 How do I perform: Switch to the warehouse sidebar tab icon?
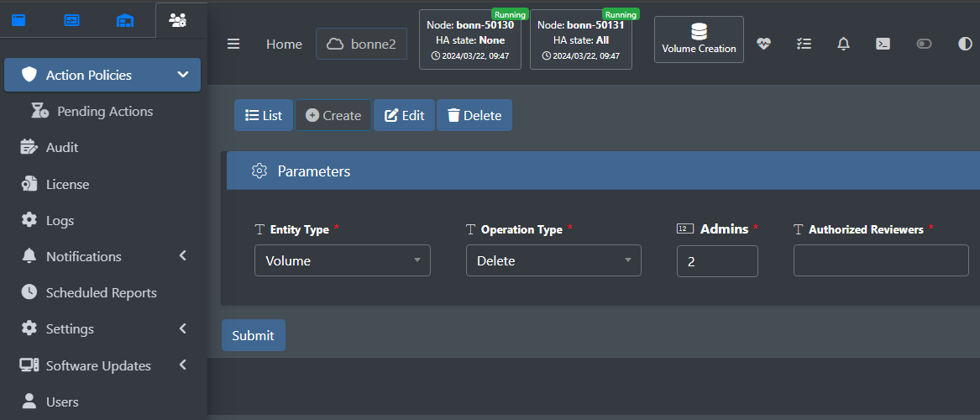point(125,20)
